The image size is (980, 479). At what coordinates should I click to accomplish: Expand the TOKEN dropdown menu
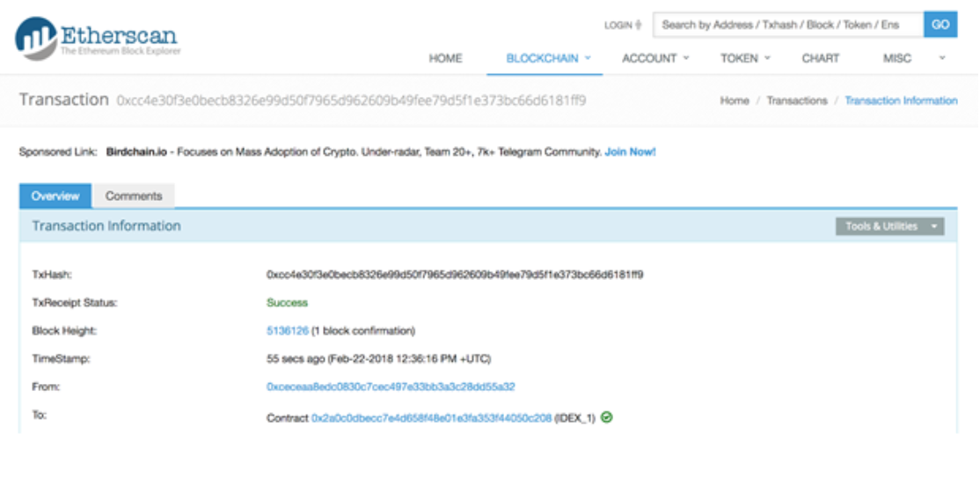(745, 58)
